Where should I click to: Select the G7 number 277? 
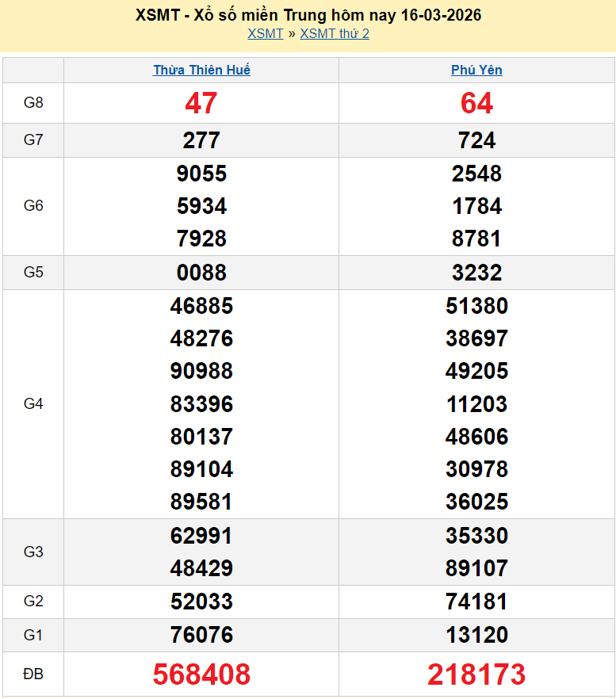201,140
